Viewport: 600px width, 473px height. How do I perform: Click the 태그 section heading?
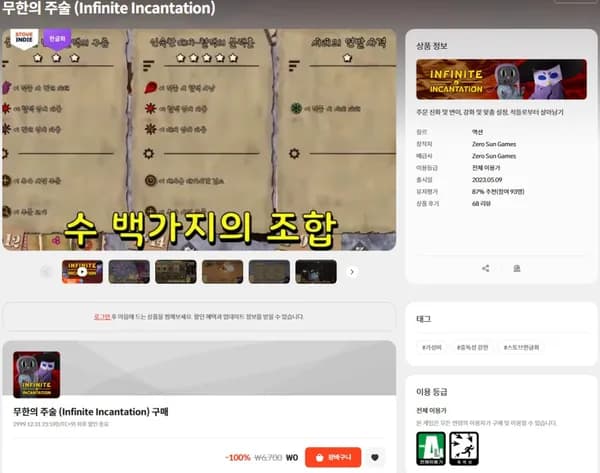424,319
